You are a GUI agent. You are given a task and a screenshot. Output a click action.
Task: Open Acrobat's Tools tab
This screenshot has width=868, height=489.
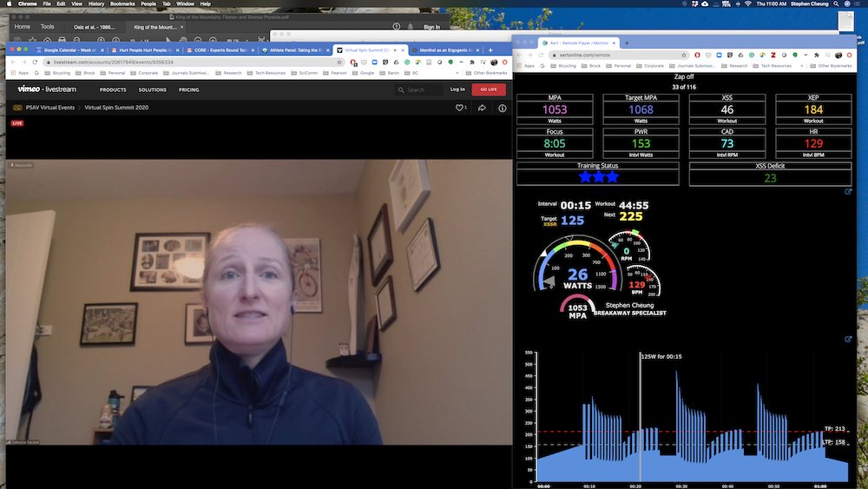[x=47, y=27]
